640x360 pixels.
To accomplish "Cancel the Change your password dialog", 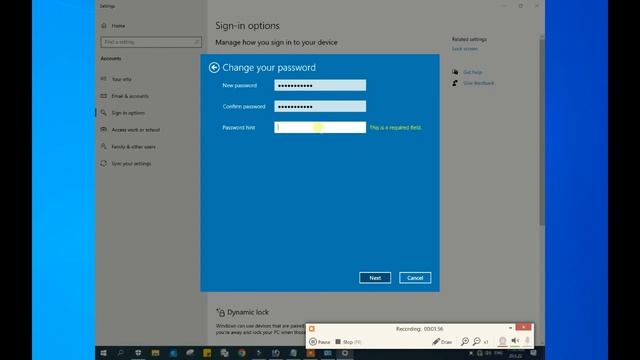I will coord(415,278).
